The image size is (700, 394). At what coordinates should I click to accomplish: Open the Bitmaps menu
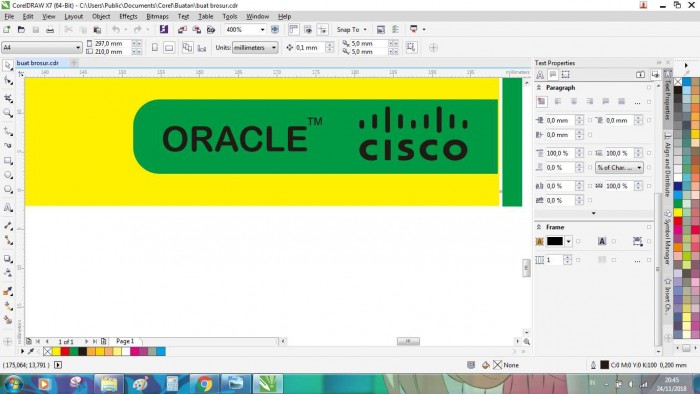tap(157, 17)
